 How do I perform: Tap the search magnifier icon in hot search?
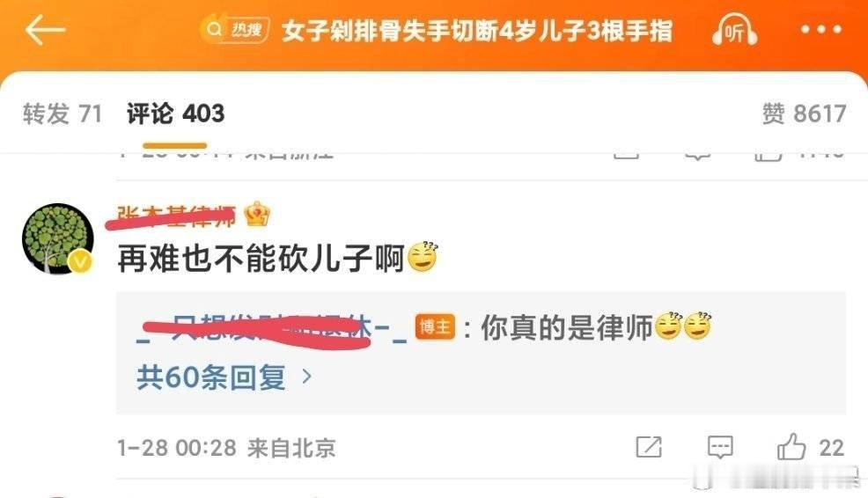(x=213, y=29)
